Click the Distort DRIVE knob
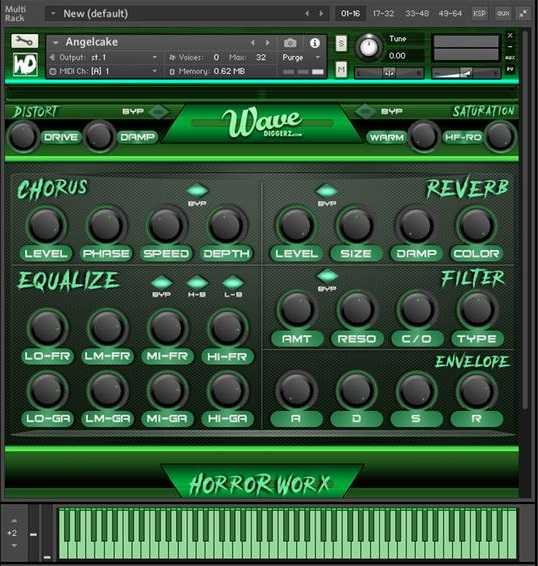 click(x=22, y=137)
